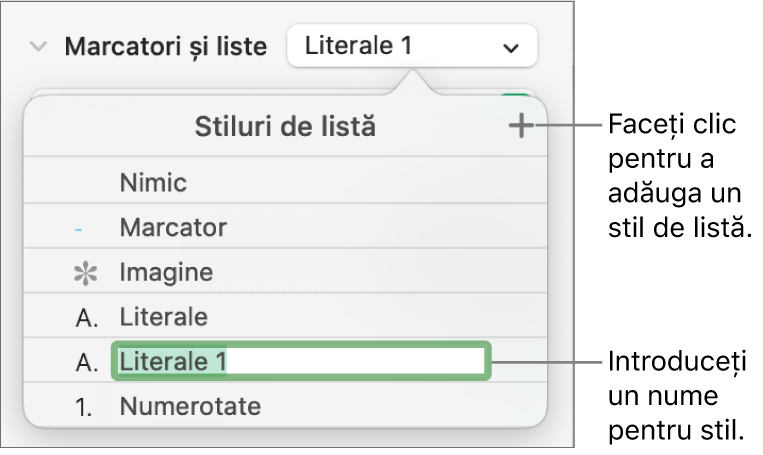Click the Marcatori și liste section label
This screenshot has height=455, width=763.
[x=165, y=46]
